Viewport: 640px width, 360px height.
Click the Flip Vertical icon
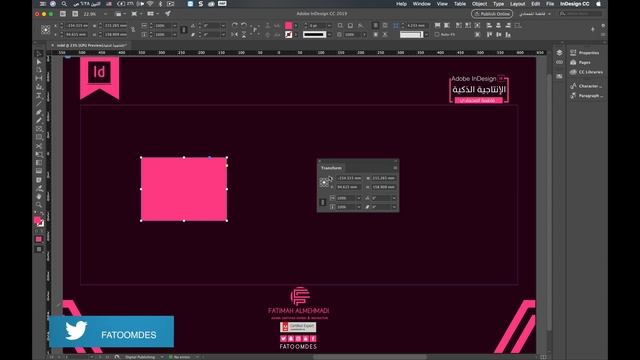tap(244, 35)
